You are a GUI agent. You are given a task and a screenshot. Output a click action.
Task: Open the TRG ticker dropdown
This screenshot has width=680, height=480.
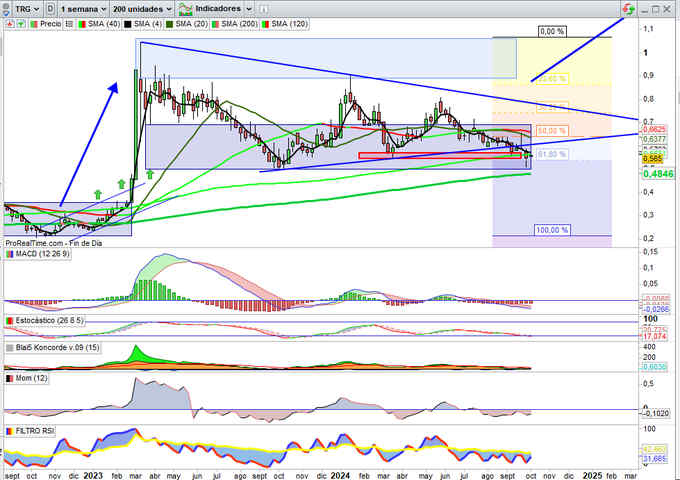(27, 9)
